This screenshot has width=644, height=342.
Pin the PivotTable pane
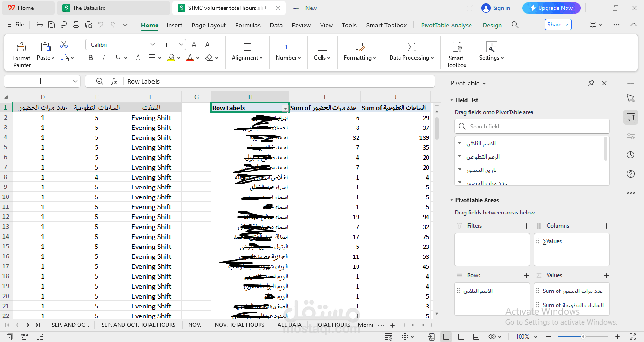tap(591, 83)
